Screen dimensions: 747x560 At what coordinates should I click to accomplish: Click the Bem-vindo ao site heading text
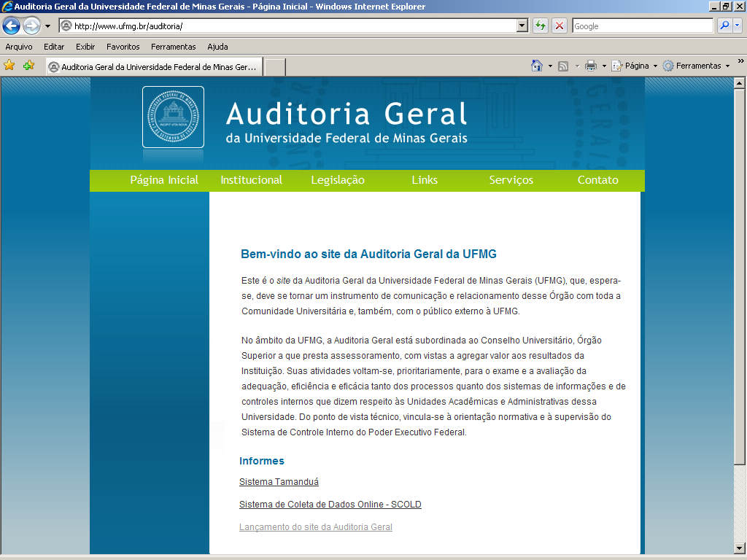coord(368,254)
